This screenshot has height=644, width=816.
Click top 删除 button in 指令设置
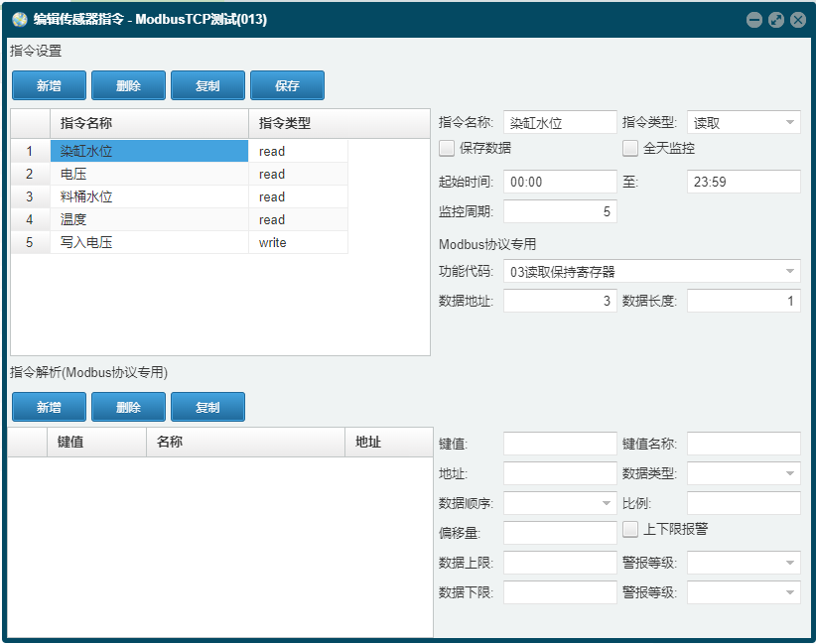[x=128, y=85]
